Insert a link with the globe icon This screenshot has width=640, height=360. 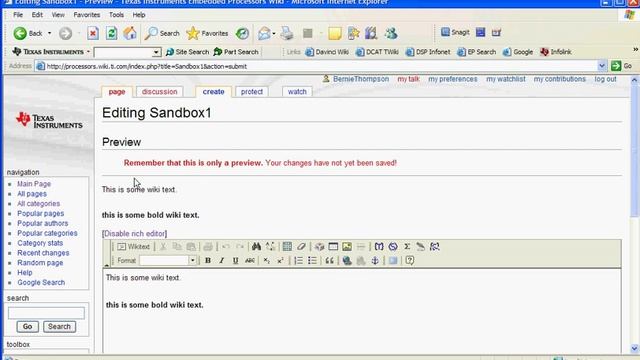[347, 260]
